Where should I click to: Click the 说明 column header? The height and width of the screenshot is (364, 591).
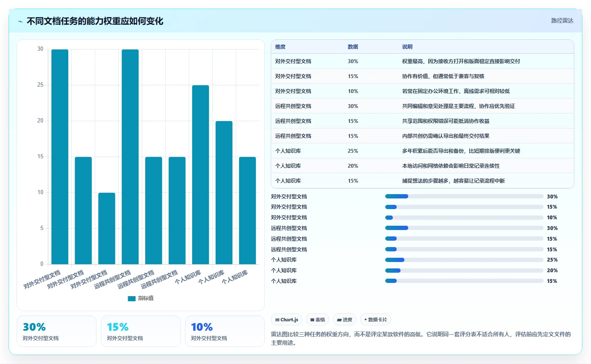(407, 47)
